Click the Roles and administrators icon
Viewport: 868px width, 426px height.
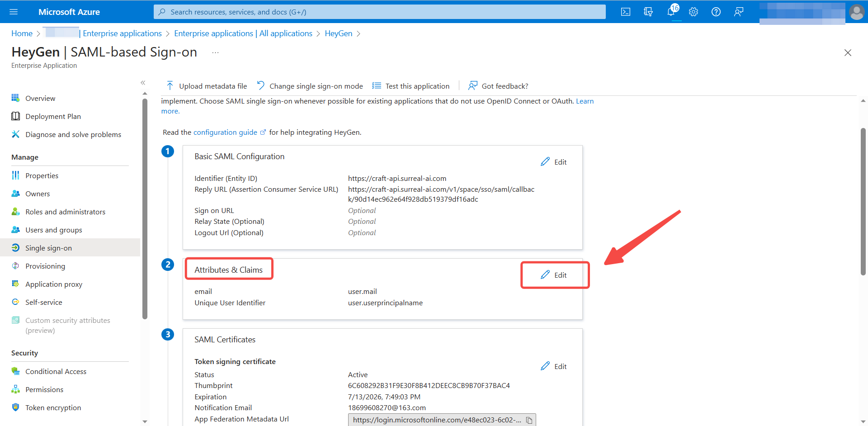[15, 212]
